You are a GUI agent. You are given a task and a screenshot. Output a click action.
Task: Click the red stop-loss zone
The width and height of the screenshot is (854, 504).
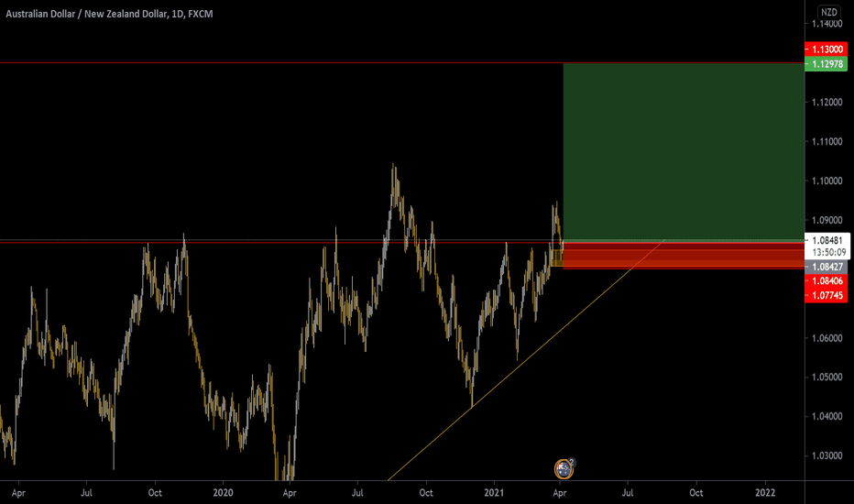pos(684,255)
